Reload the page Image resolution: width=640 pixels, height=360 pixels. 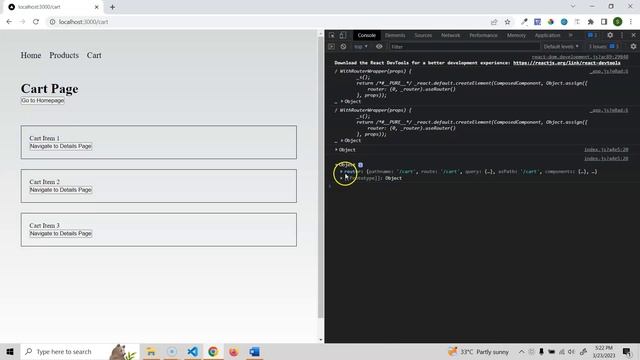36,22
